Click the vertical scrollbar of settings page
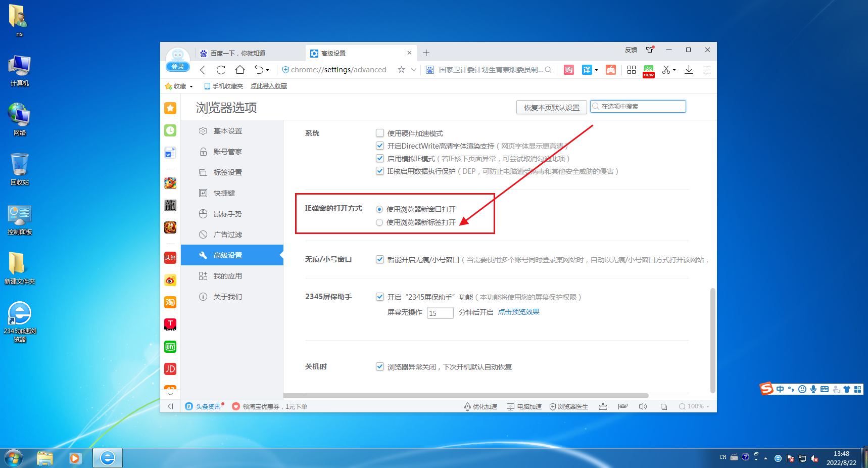Screen dimensions: 868x468 coord(713,340)
